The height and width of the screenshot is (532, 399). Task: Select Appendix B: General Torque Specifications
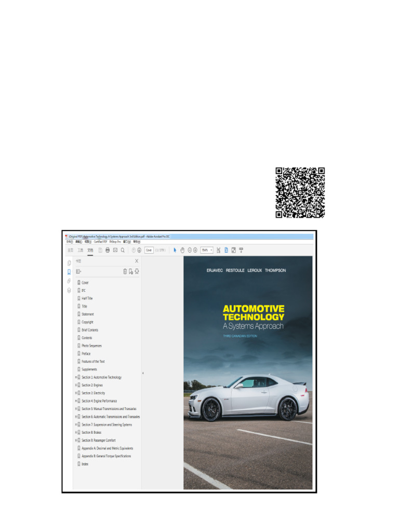click(107, 456)
